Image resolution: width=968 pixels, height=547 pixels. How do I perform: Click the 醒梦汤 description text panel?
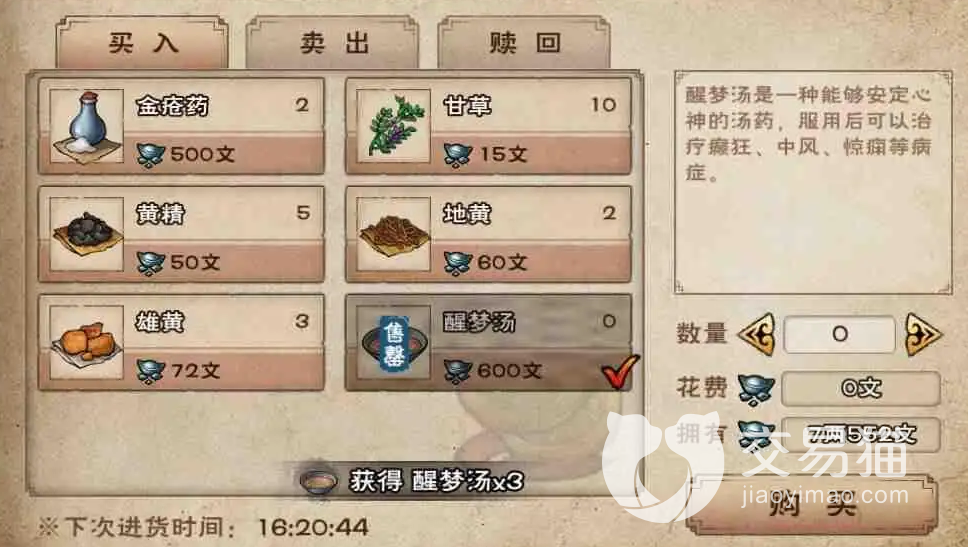[x=813, y=182]
